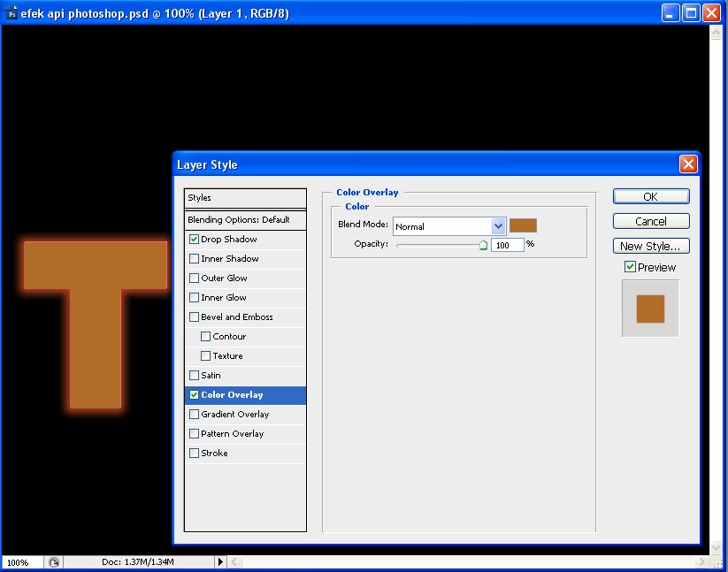Click the style preview thumbnail
Image resolution: width=728 pixels, height=572 pixels.
pyautogui.click(x=650, y=308)
